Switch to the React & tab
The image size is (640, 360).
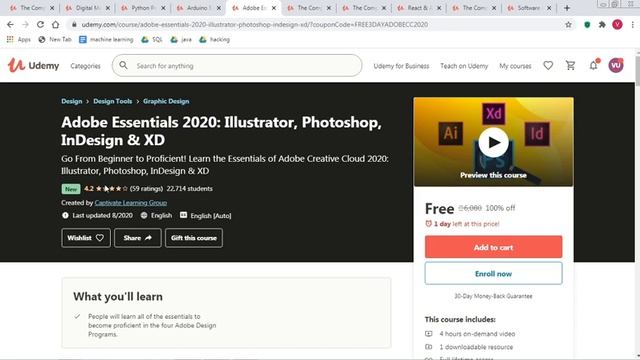click(x=418, y=8)
